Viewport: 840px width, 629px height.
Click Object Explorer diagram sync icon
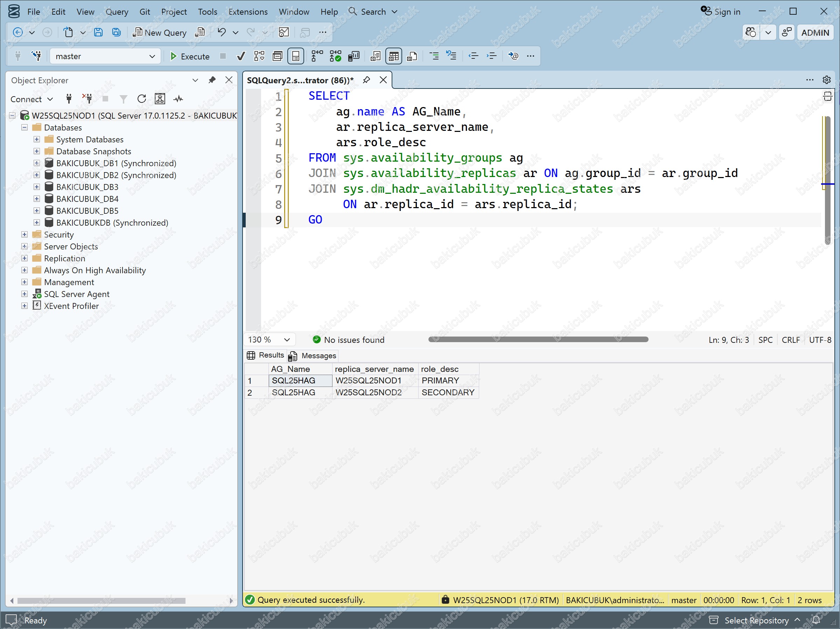point(160,99)
